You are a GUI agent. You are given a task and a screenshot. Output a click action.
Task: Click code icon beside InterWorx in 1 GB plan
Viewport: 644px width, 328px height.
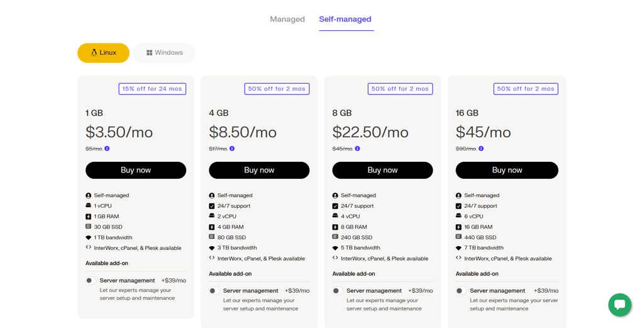[x=88, y=247]
